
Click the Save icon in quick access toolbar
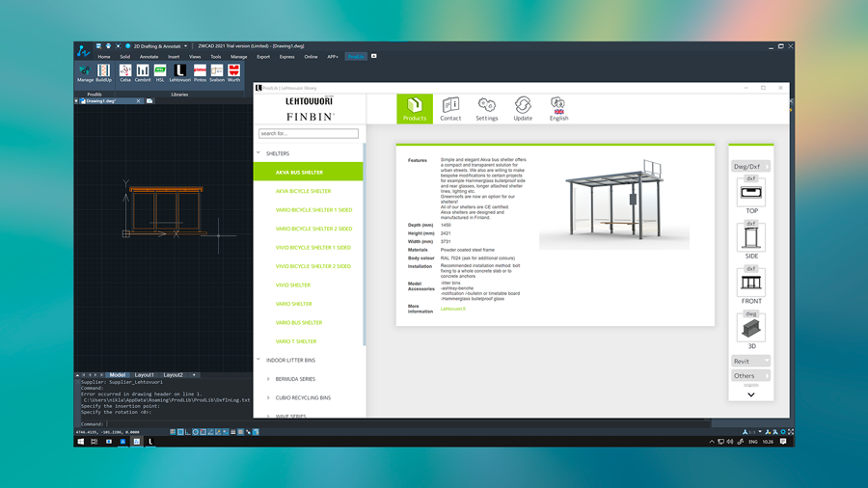(x=98, y=46)
